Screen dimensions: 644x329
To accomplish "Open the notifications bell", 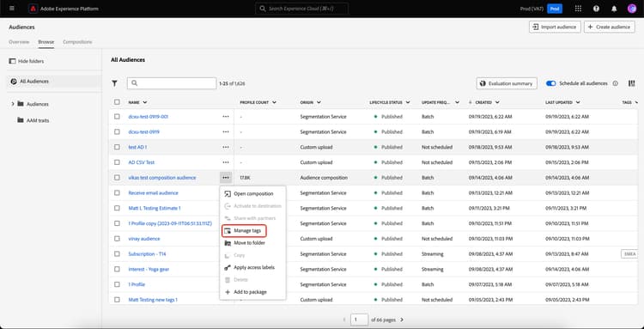I will pyautogui.click(x=614, y=9).
